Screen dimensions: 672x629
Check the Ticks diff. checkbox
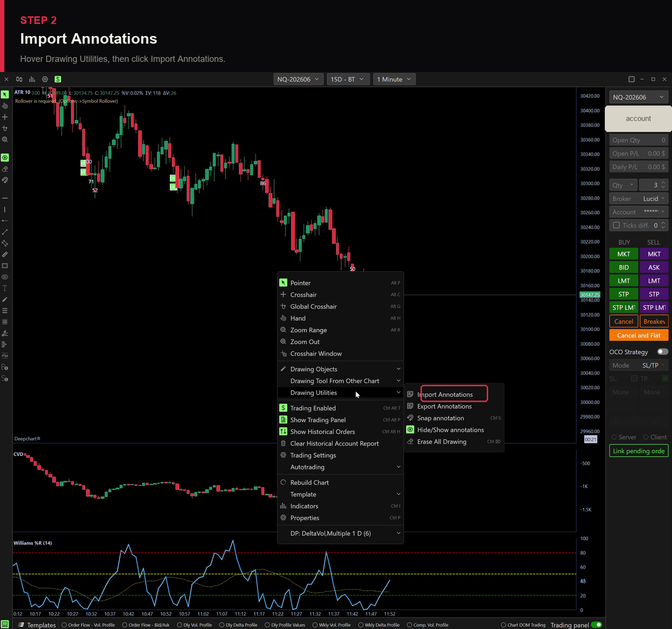(616, 225)
